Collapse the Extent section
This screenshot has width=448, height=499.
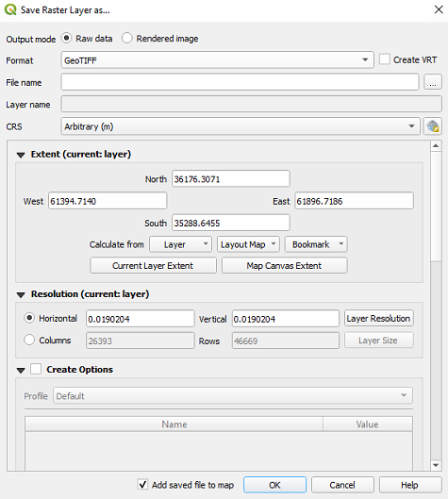click(21, 155)
